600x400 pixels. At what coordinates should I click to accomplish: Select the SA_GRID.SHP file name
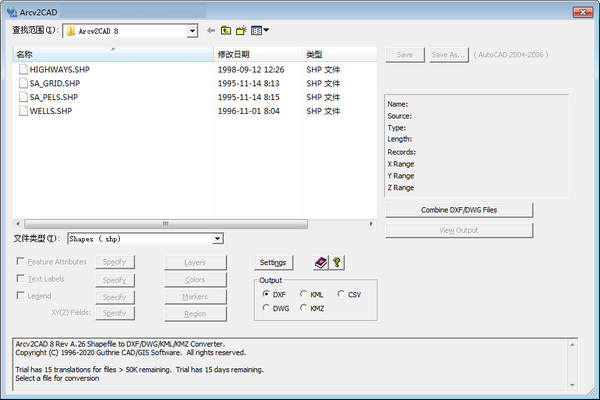coord(55,83)
